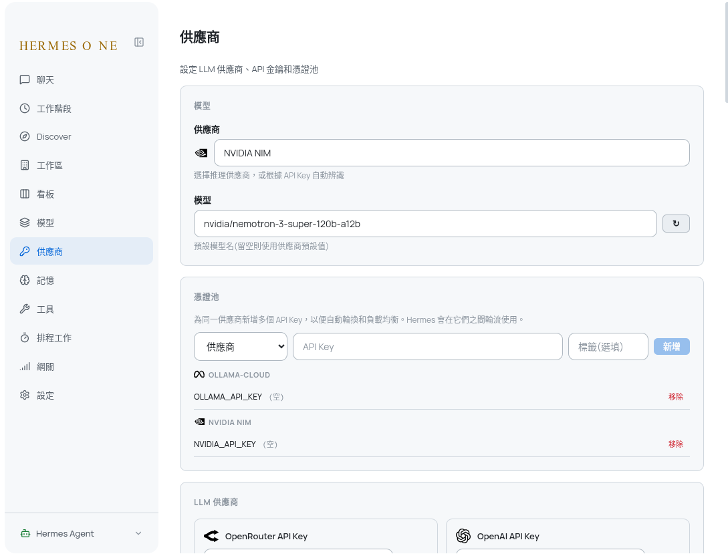Click the NVIDIA NIM logo in the credential pool

pos(199,422)
